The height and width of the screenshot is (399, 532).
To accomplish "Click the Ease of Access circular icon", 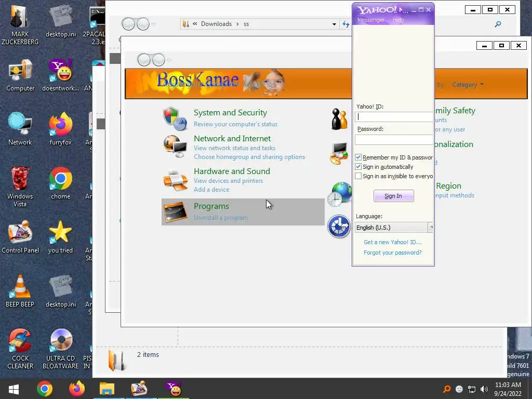I will (339, 226).
